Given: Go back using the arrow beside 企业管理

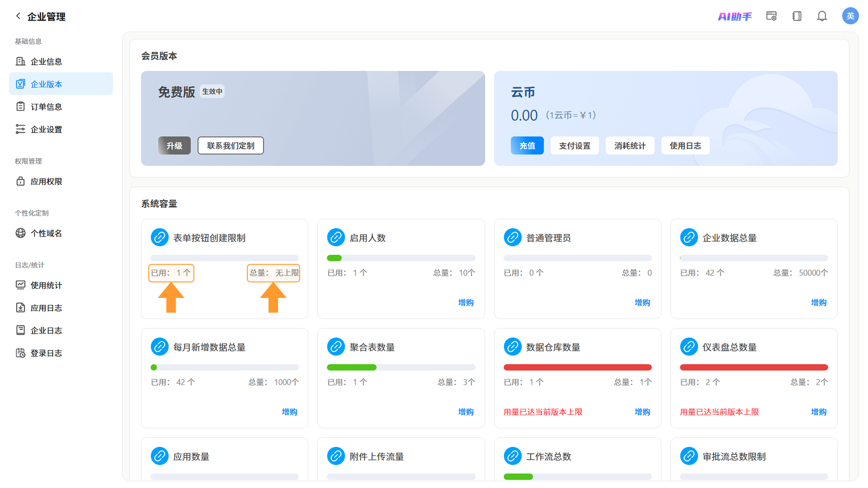Looking at the screenshot, I should pyautogui.click(x=18, y=16).
